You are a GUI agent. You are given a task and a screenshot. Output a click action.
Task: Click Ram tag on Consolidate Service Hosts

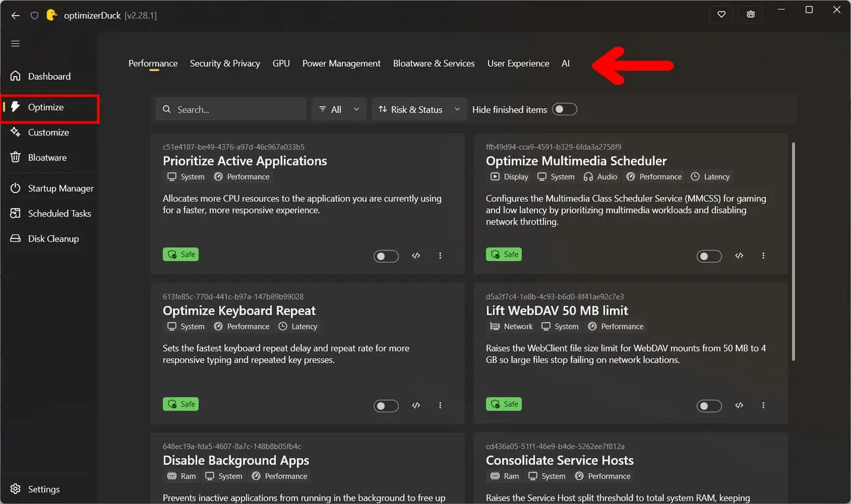pyautogui.click(x=503, y=477)
